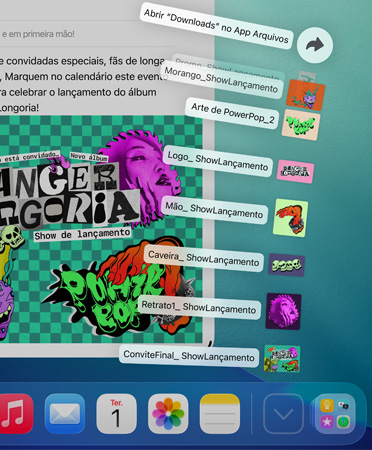The width and height of the screenshot is (372, 450).
Task: Click the green PowerPop artwork thumbnail
Action: 301,125
